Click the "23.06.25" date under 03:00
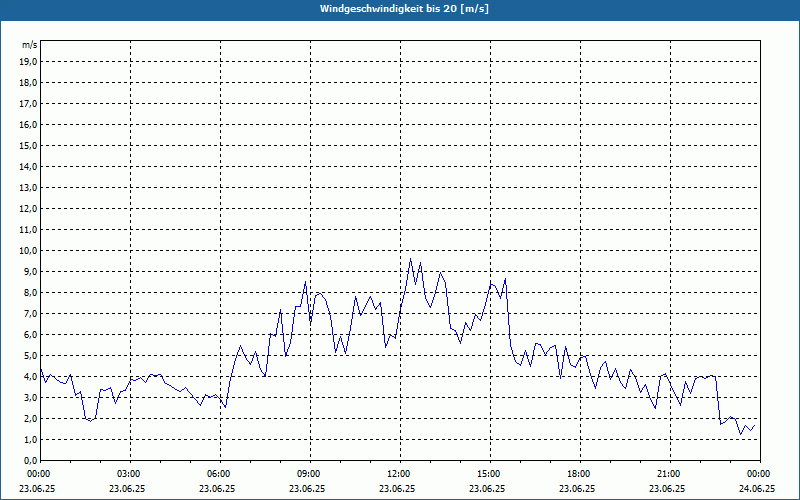This screenshot has width=800, height=500. pos(127,488)
